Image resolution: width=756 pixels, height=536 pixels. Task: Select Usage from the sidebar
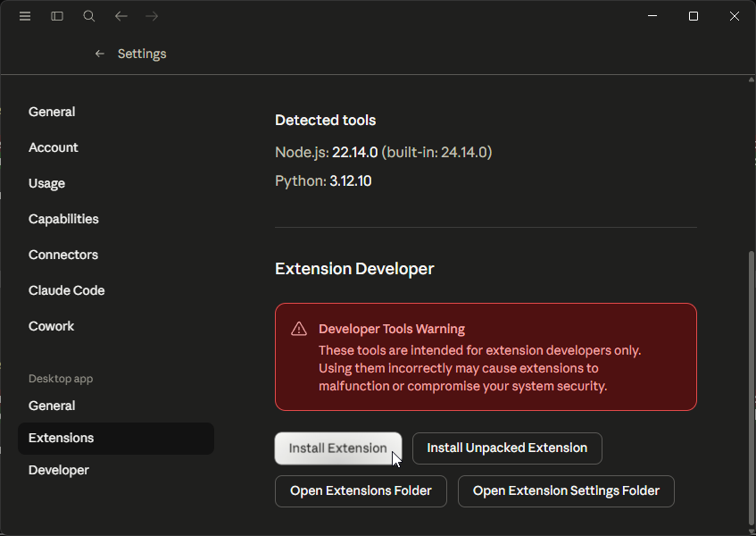pos(46,182)
